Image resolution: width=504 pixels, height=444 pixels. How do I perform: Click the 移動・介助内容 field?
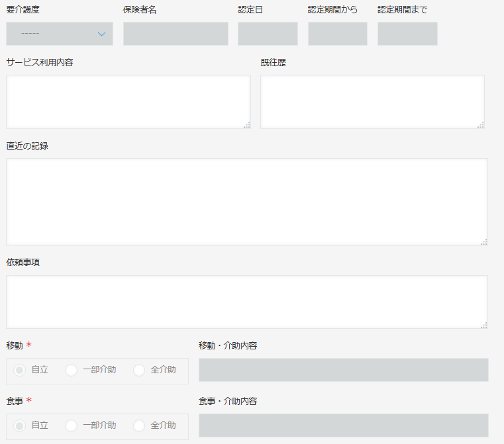pyautogui.click(x=343, y=370)
